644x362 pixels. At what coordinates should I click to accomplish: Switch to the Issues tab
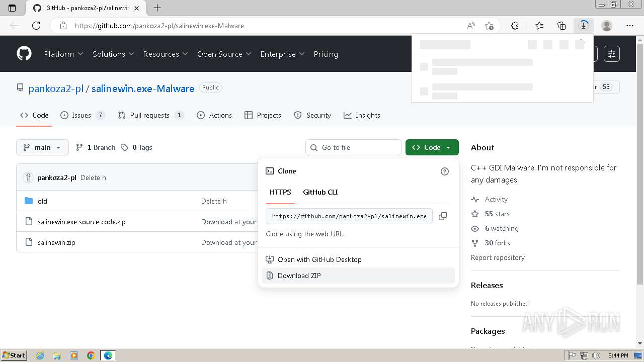(x=83, y=115)
